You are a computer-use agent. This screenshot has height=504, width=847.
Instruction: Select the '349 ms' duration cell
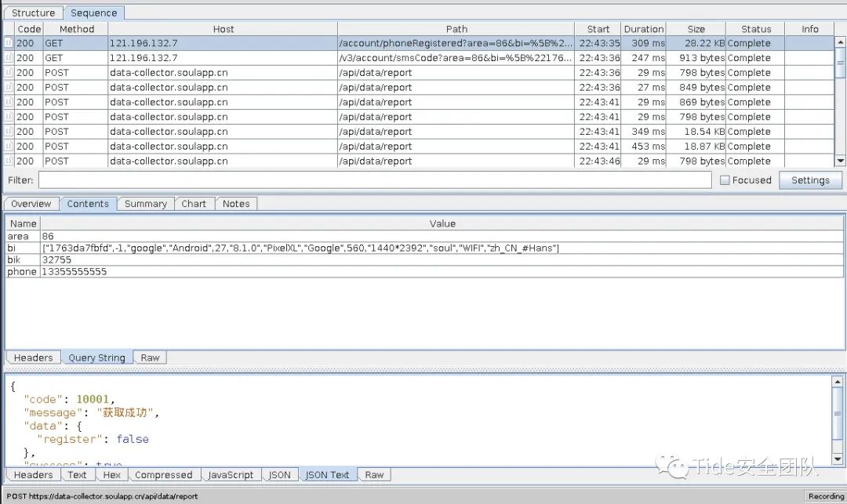(643, 131)
